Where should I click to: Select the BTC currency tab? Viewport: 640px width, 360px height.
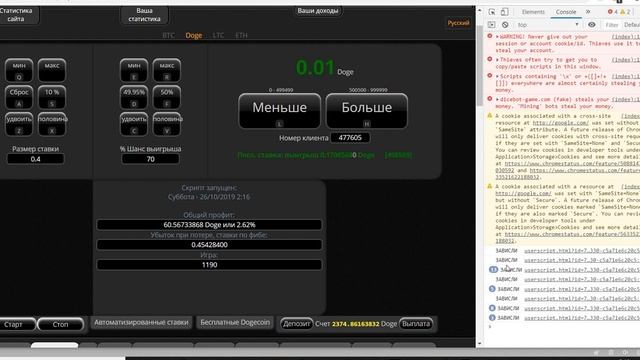pyautogui.click(x=169, y=36)
